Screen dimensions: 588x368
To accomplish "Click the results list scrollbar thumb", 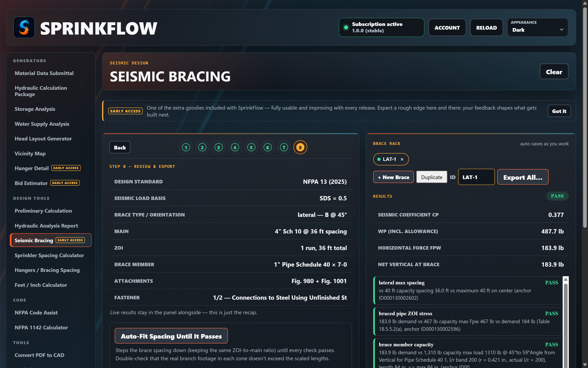I will click(x=566, y=326).
